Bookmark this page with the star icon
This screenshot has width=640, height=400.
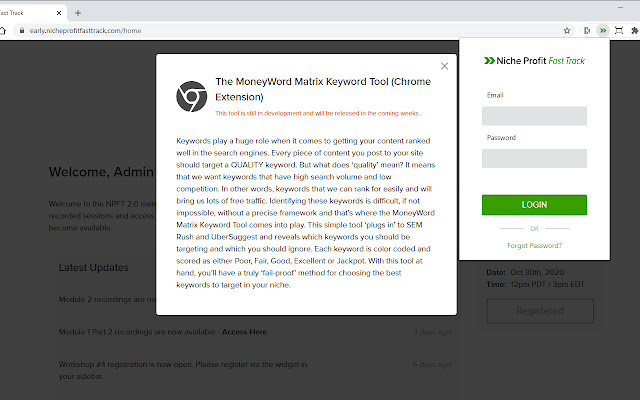pyautogui.click(x=567, y=31)
